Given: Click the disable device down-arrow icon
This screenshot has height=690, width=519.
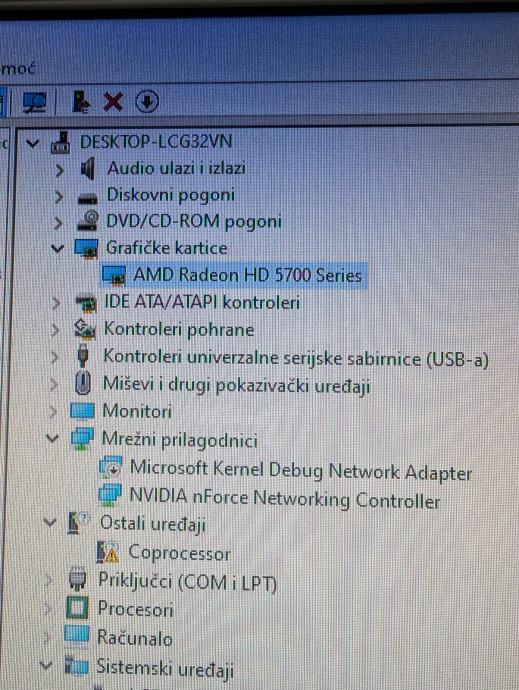Looking at the screenshot, I should click(147, 102).
